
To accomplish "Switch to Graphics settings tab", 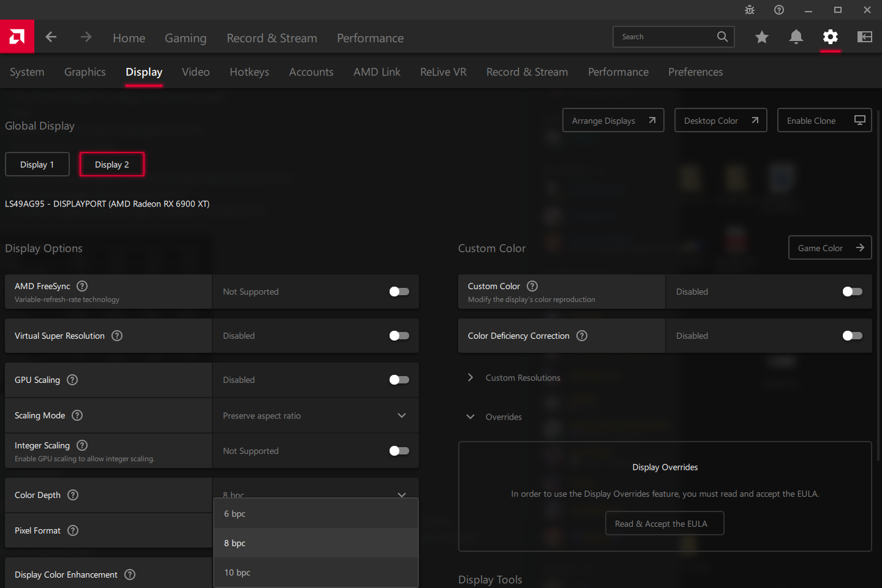I will pos(85,72).
